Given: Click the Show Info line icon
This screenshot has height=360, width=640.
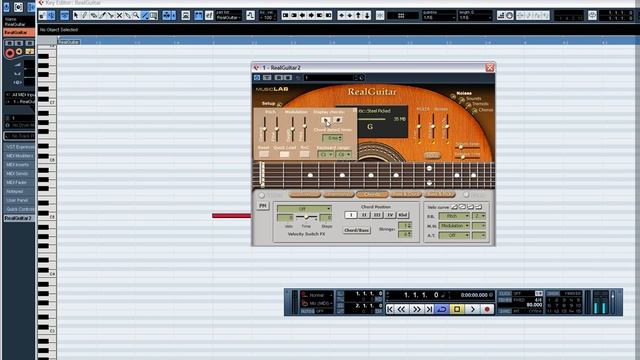Looking at the screenshot, I should tap(64, 16).
